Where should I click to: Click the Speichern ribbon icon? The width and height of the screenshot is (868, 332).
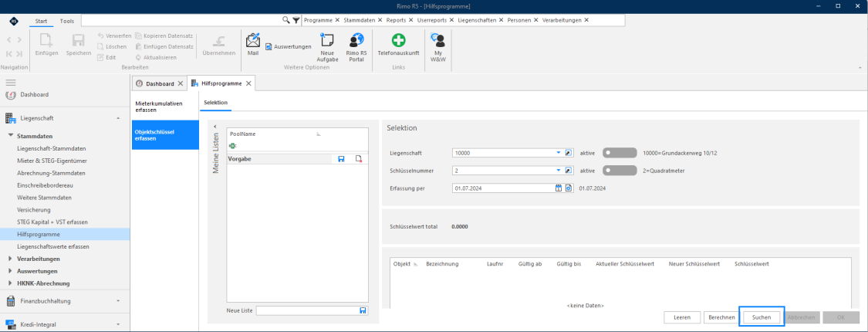pyautogui.click(x=79, y=44)
